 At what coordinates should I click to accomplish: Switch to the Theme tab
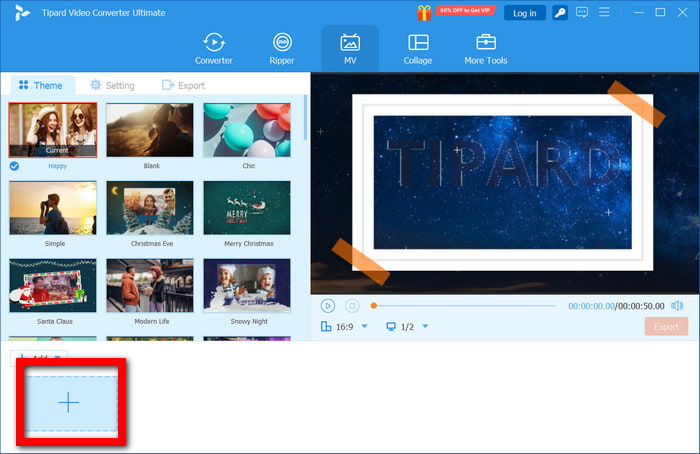click(x=41, y=85)
